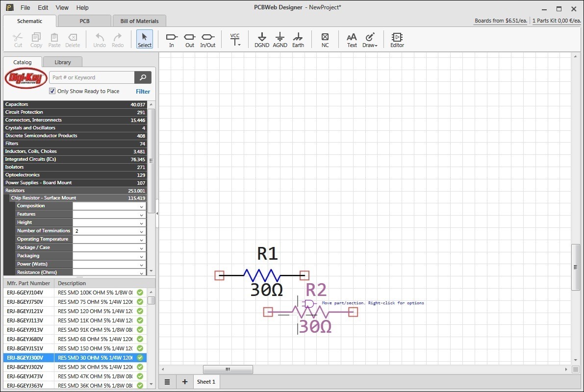584x392 pixels.
Task: Sort by Mfr. Part Number column header
Action: (28, 283)
